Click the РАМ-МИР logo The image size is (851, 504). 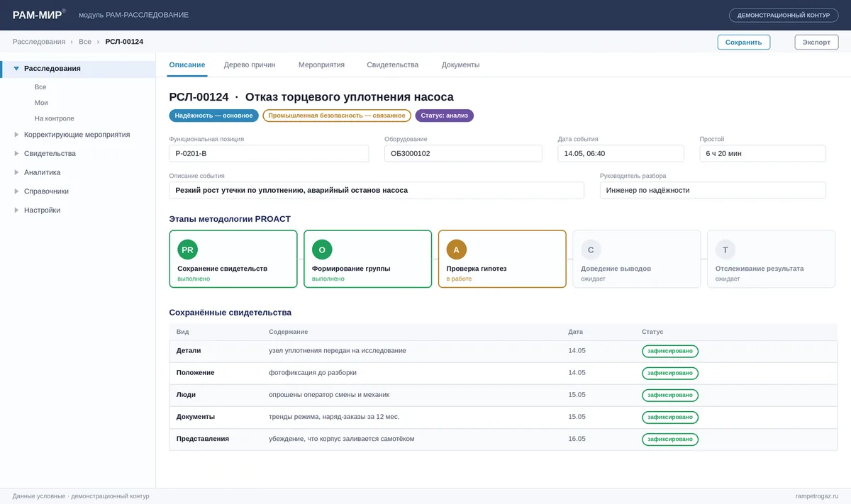pos(39,14)
